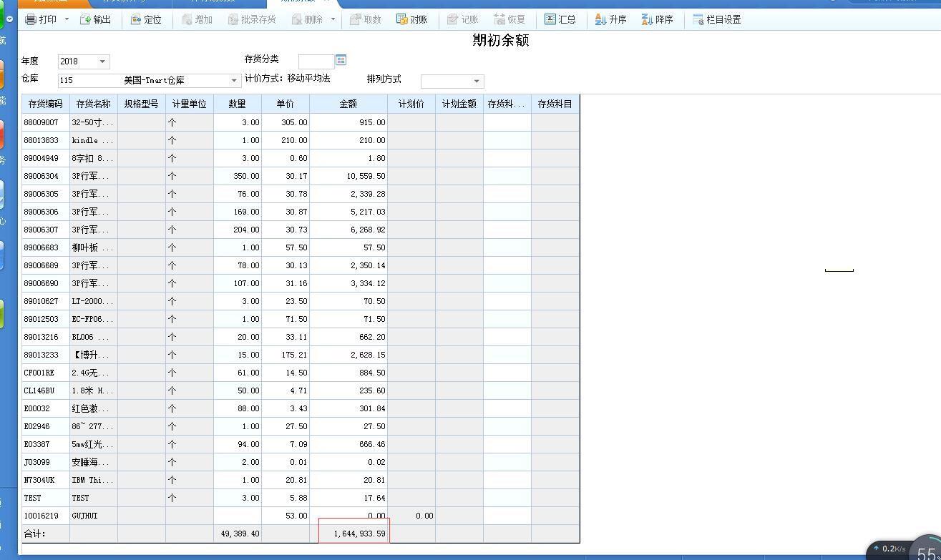The width and height of the screenshot is (941, 560).
Task: Select the cell CL146BU
Action: 46,390
